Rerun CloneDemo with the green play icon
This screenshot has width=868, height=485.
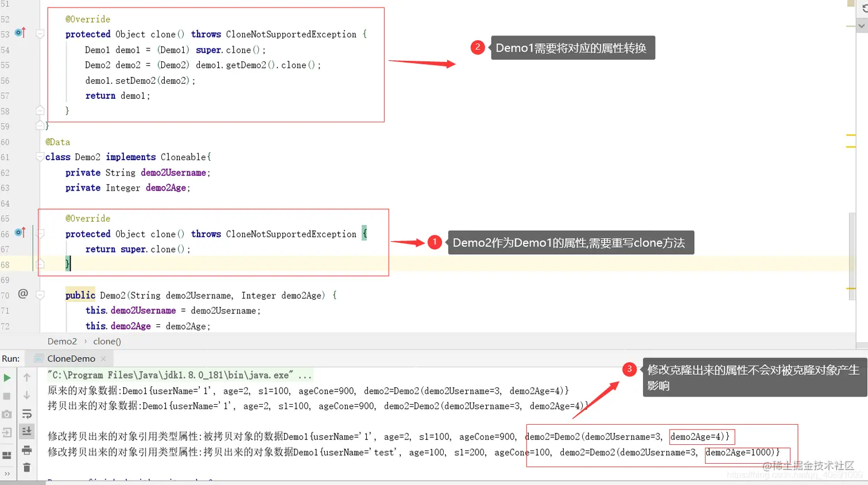tap(7, 378)
